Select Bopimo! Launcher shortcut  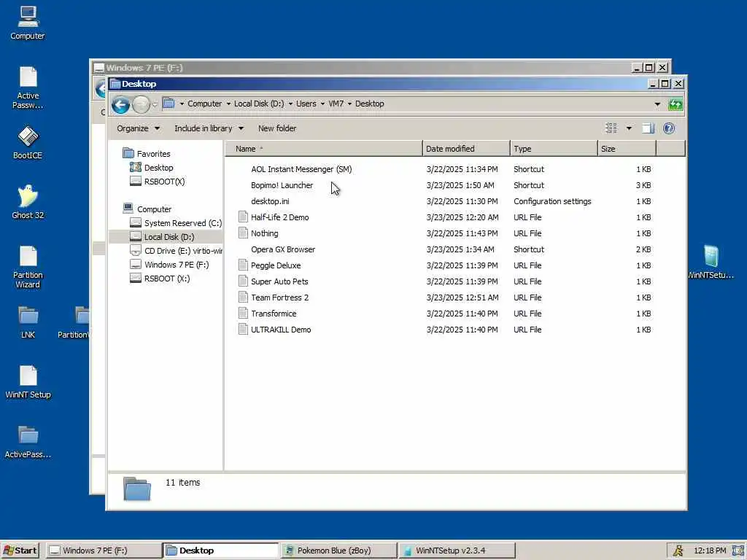282,185
